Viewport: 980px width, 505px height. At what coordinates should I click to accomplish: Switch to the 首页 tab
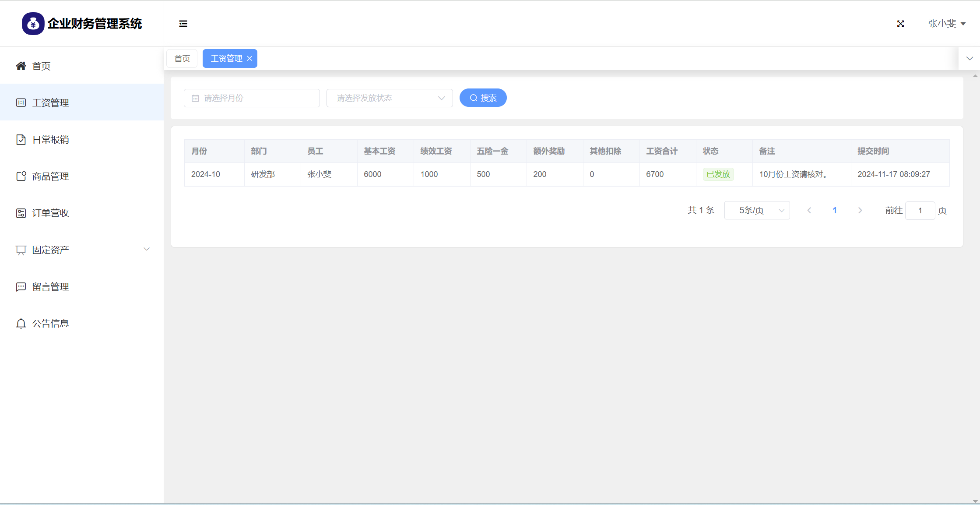(182, 59)
